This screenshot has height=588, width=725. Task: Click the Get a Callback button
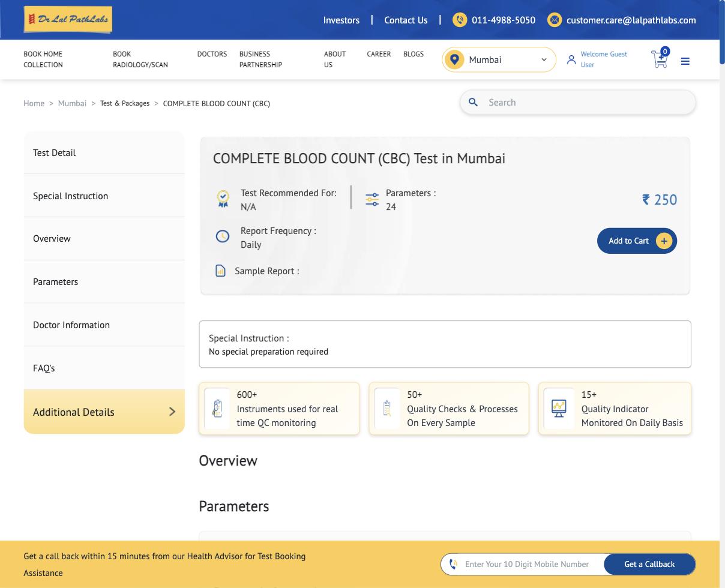(649, 564)
